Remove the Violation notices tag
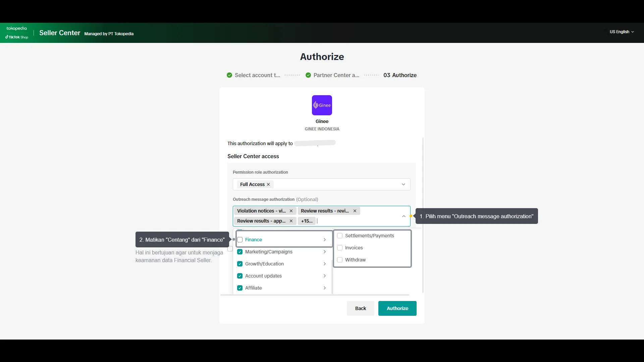The width and height of the screenshot is (644, 362). [291, 211]
